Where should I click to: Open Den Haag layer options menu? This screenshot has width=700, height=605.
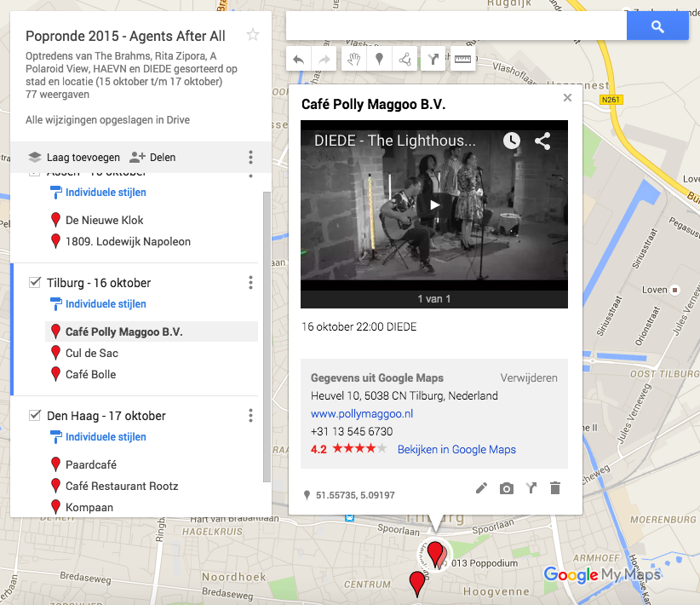(x=250, y=416)
